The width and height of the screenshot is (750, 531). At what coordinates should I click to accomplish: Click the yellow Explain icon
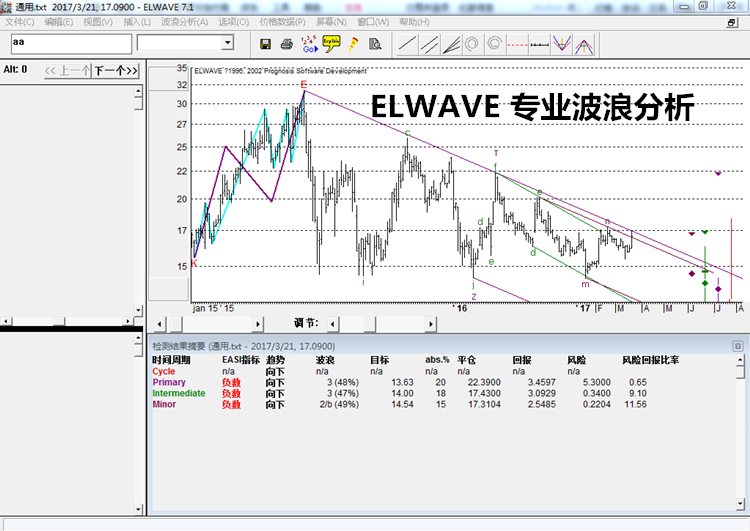331,43
